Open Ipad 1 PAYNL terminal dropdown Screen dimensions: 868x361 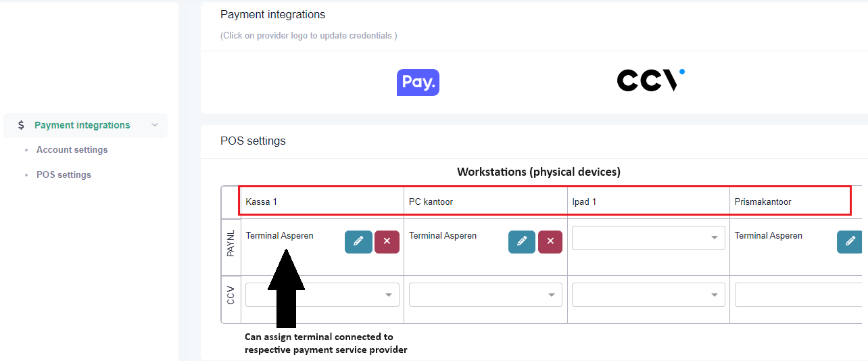[648, 238]
